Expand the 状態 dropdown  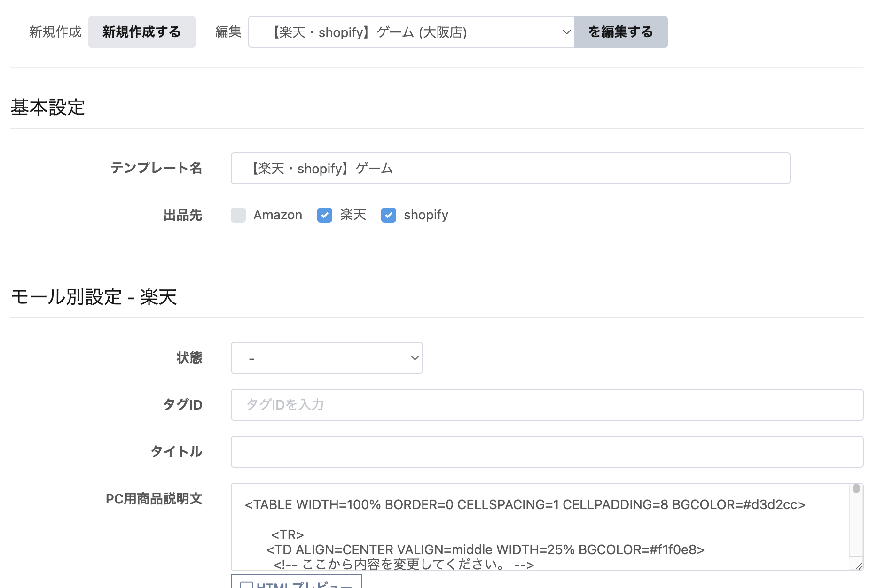click(x=327, y=358)
